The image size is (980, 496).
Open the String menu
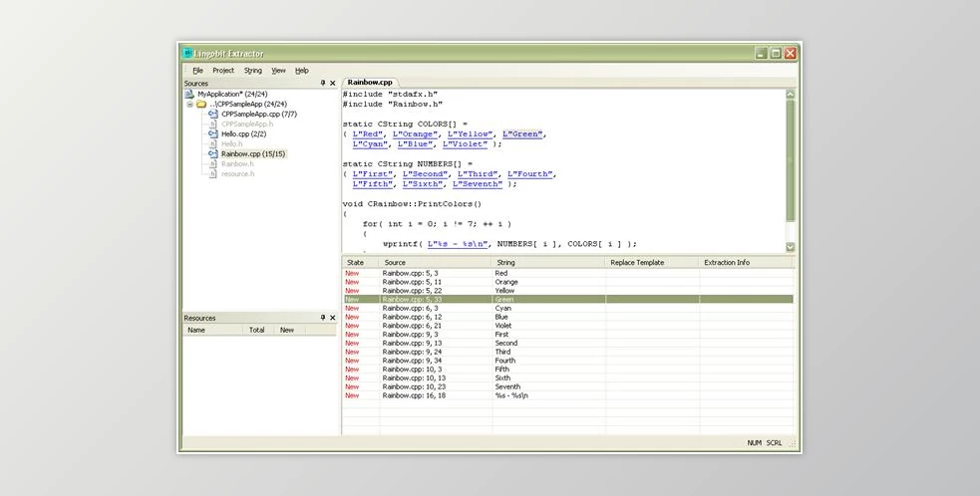point(253,71)
